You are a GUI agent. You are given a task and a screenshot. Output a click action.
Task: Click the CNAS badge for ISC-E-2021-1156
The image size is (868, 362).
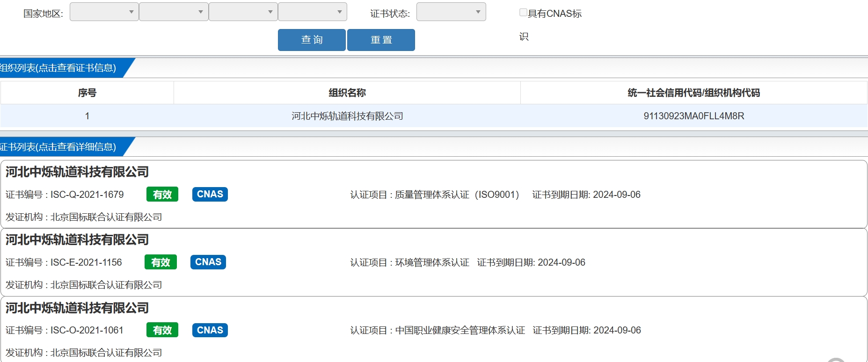pyautogui.click(x=208, y=262)
